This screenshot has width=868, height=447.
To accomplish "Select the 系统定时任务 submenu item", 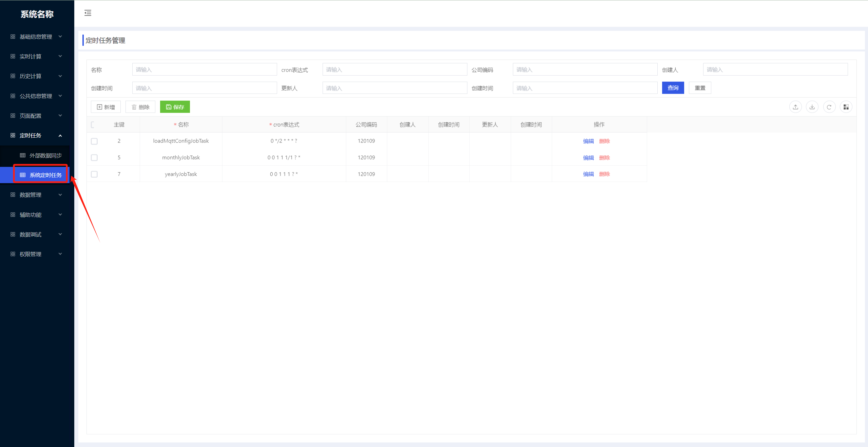I will (35, 175).
